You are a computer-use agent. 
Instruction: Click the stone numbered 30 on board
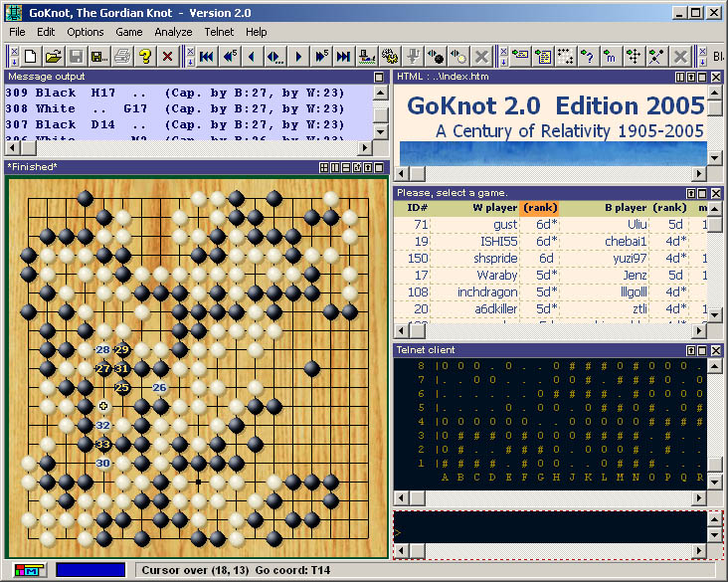(103, 463)
